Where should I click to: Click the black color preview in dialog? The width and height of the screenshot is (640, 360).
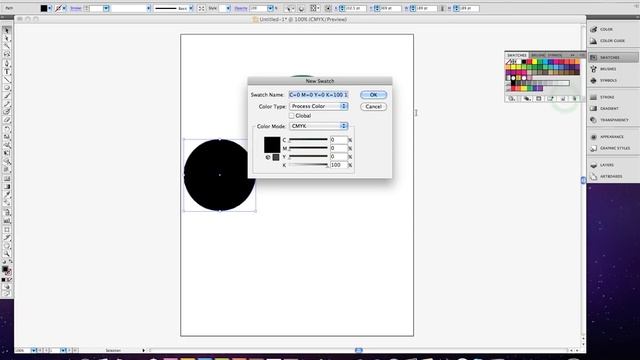click(x=272, y=145)
